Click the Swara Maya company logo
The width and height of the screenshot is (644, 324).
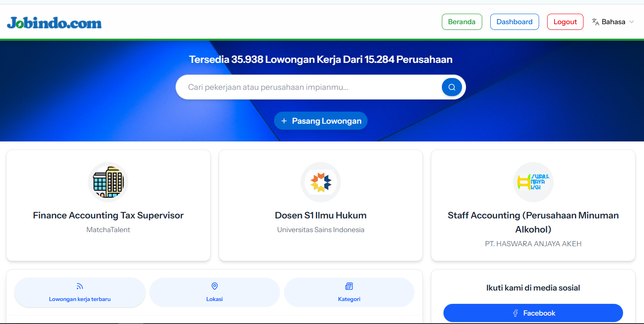[533, 182]
